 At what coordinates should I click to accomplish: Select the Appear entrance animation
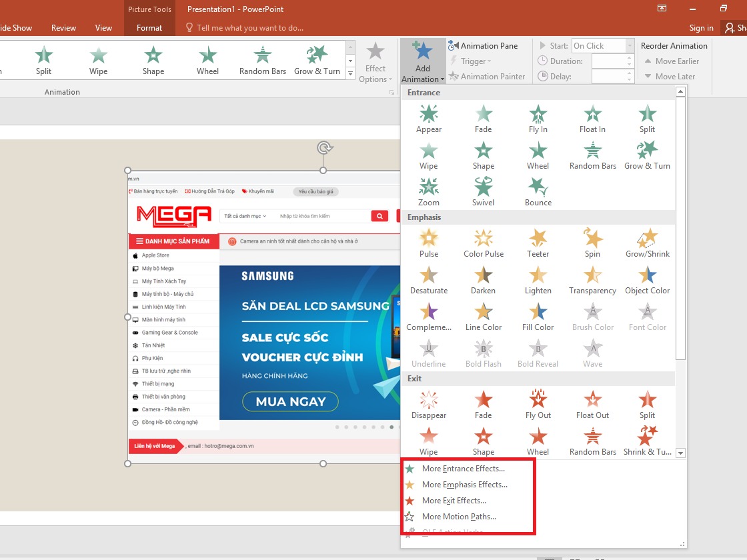coord(429,119)
